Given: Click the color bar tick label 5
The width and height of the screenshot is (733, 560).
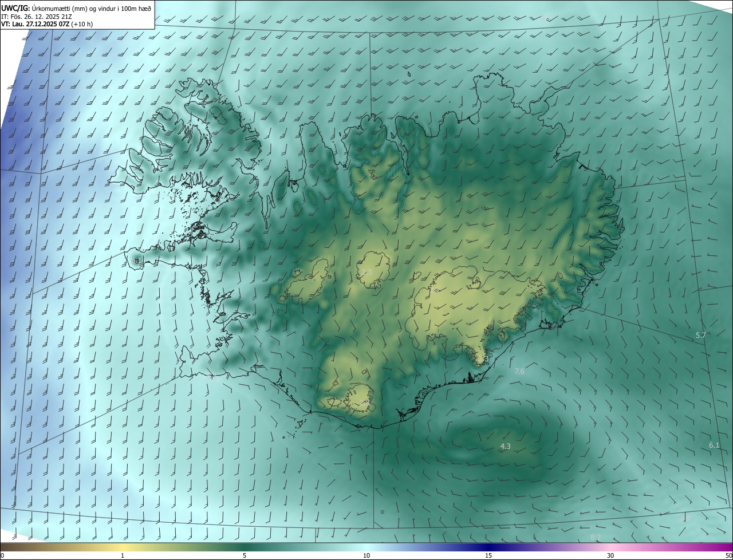Looking at the screenshot, I should (x=245, y=556).
